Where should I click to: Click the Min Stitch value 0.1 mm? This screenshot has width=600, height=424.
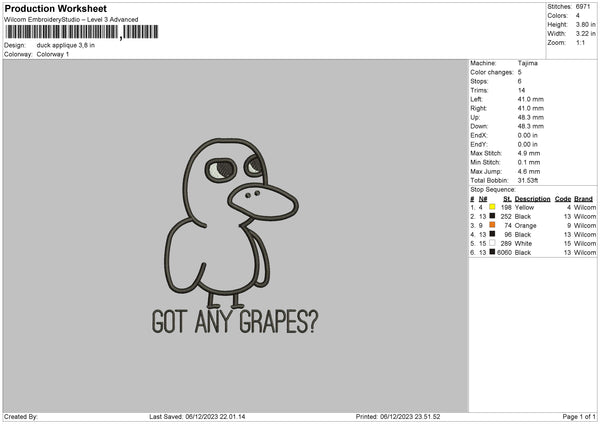[529, 162]
